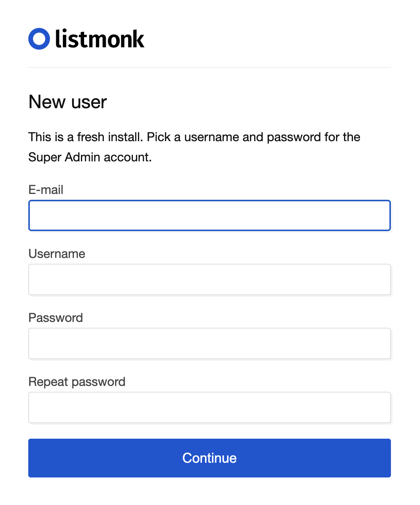Screen dimensions: 420x505
Task: Click the right end of the E-mail field
Action: pos(382,216)
